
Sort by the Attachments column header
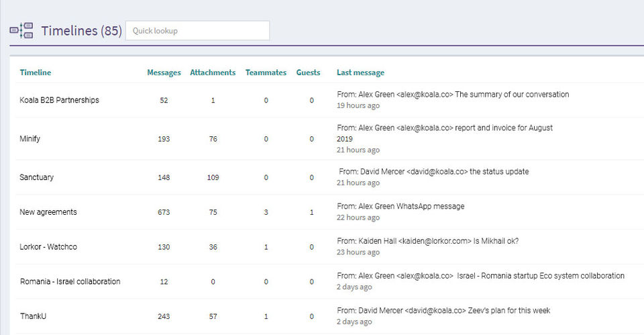tap(213, 73)
